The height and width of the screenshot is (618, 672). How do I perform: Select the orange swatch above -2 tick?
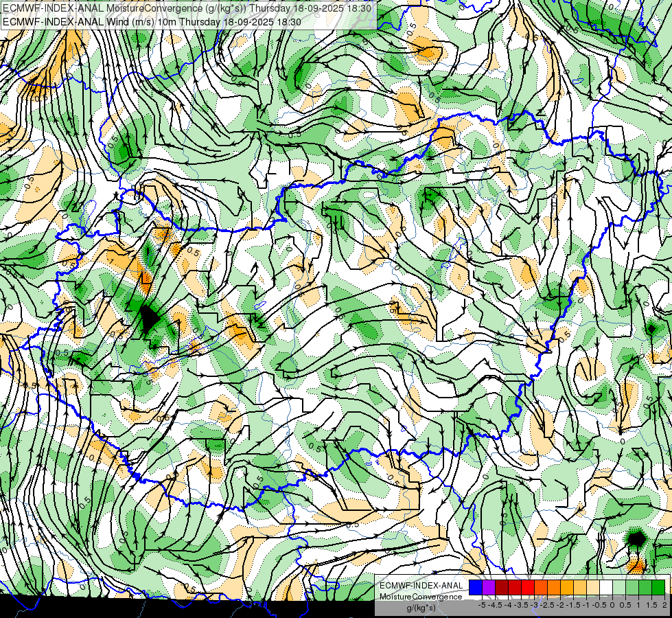554,587
